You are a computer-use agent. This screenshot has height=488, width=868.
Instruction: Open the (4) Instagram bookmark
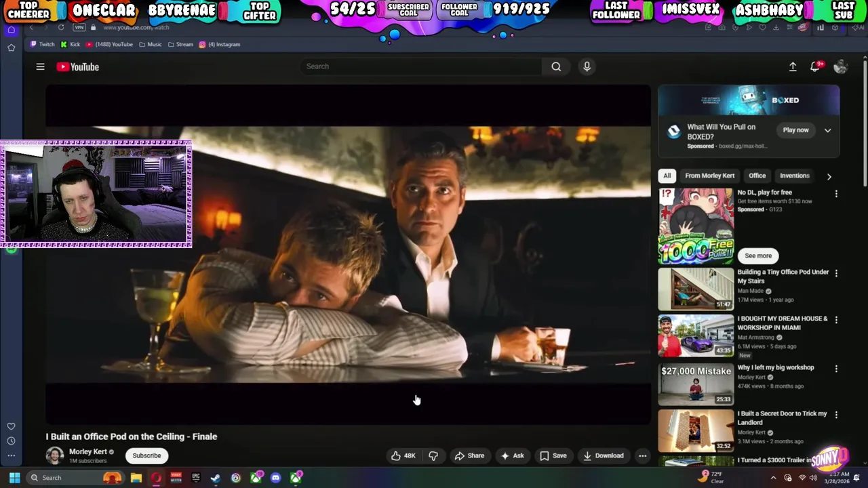tap(220, 44)
